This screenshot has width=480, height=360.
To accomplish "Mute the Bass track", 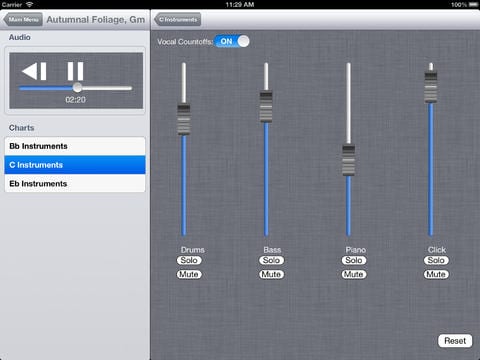I will coord(271,274).
